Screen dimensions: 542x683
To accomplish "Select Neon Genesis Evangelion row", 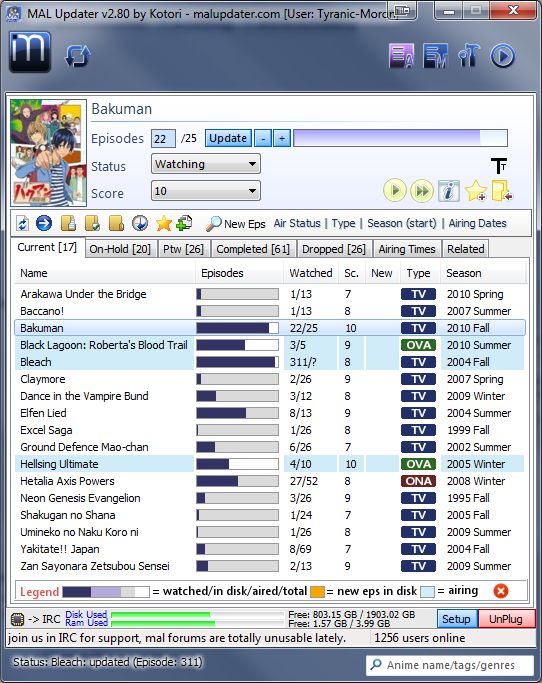I will (x=270, y=498).
